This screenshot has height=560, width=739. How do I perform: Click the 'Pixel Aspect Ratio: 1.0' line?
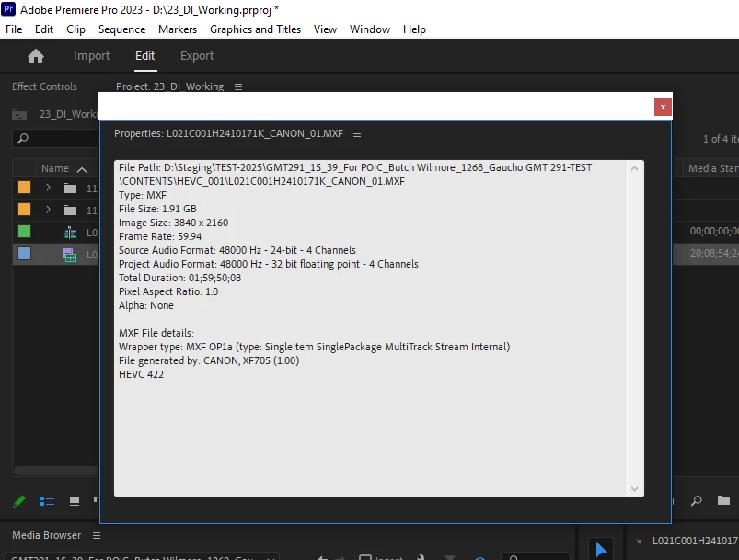coord(168,292)
